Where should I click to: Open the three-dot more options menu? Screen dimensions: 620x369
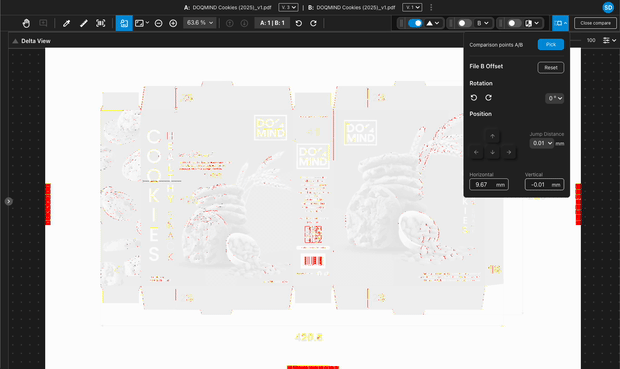431,7
